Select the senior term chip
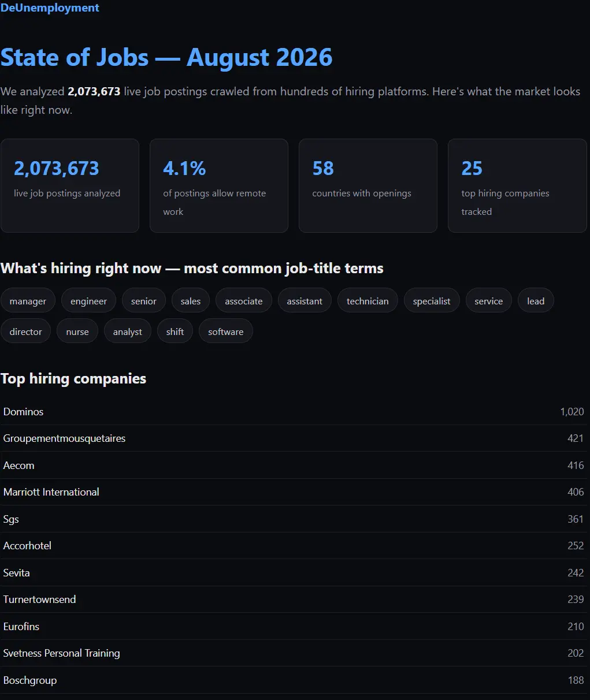This screenshot has width=590, height=700. coord(144,301)
